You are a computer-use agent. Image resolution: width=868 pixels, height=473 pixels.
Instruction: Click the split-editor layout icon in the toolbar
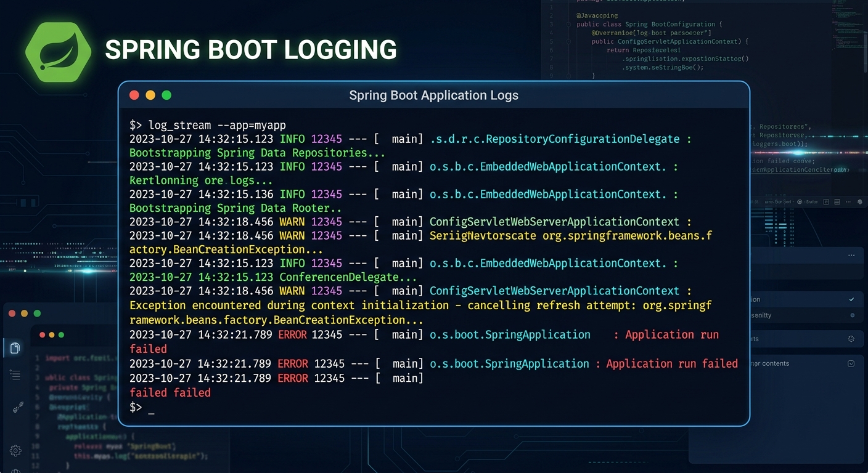click(x=826, y=202)
